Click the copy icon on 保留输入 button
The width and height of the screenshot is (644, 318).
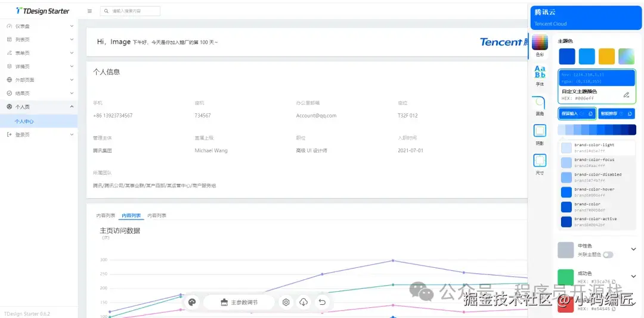pyautogui.click(x=590, y=113)
